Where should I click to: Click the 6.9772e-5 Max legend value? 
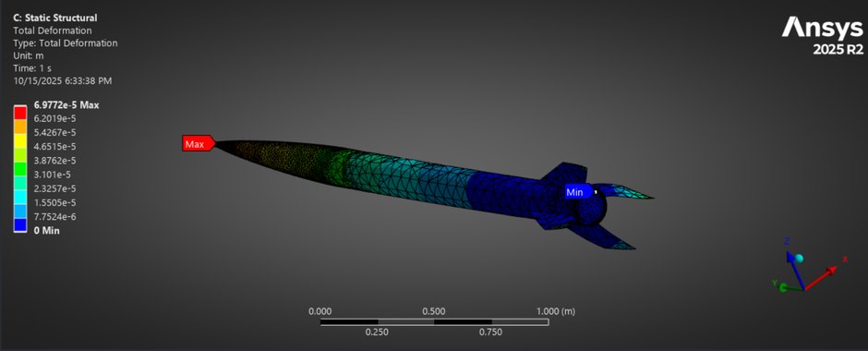[66, 104]
